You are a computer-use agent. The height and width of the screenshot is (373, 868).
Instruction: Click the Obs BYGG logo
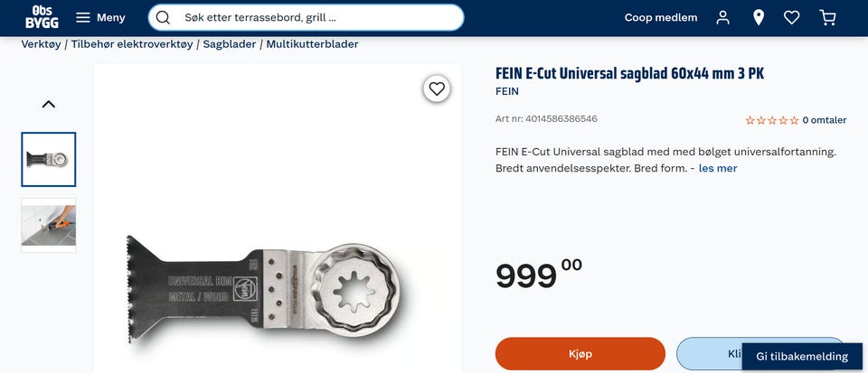click(42, 17)
